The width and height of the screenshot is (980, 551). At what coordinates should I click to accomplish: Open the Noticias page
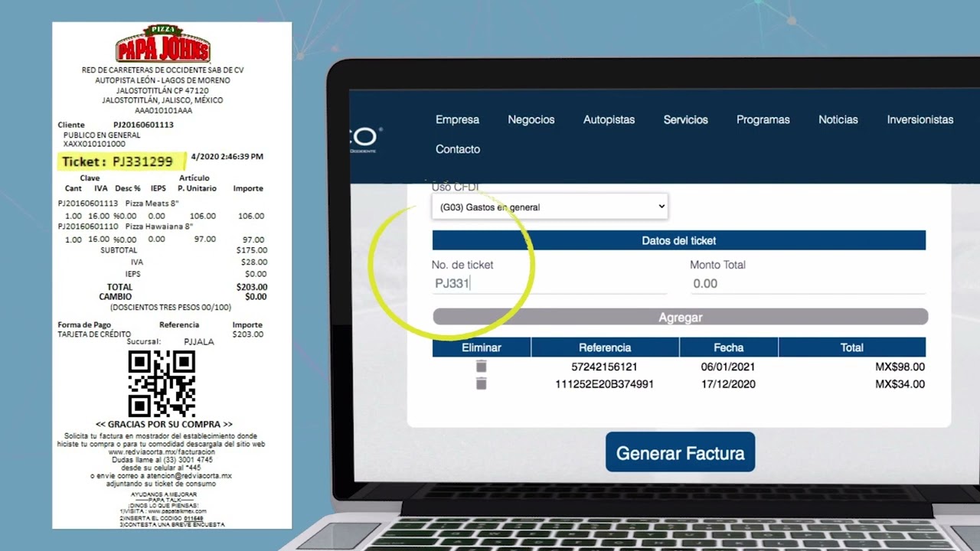click(x=838, y=119)
